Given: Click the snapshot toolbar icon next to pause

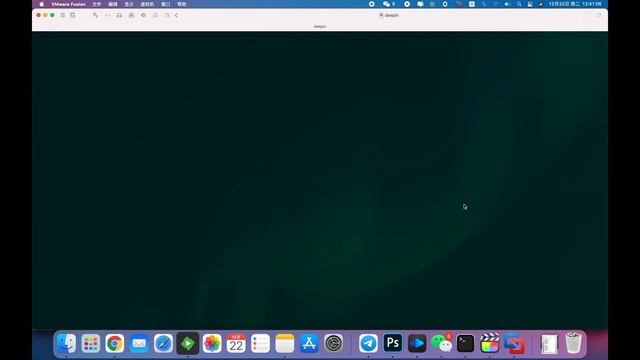Looking at the screenshot, I should point(73,15).
